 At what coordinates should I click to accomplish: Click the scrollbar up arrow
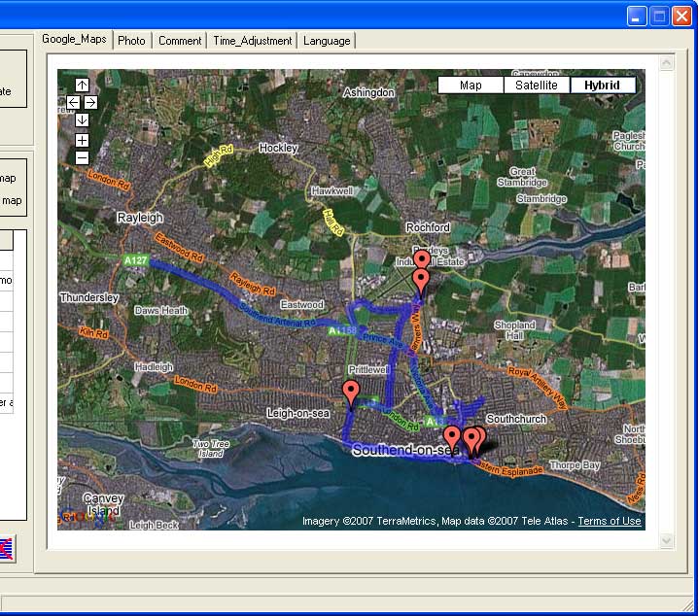coord(666,63)
